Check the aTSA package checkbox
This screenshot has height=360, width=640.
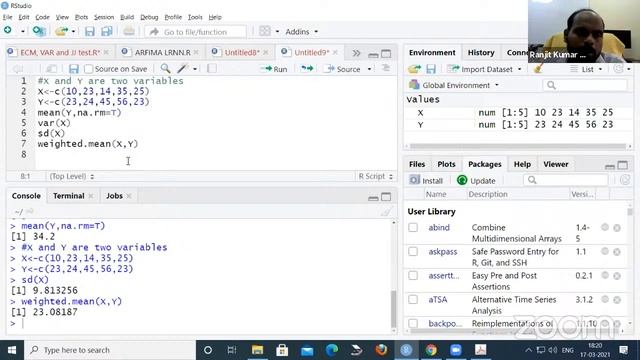(x=413, y=300)
